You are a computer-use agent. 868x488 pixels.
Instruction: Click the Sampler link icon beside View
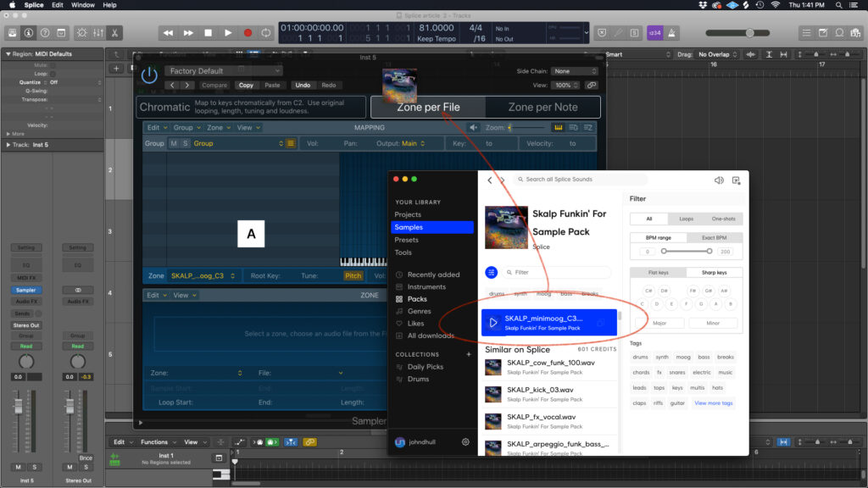pos(592,86)
